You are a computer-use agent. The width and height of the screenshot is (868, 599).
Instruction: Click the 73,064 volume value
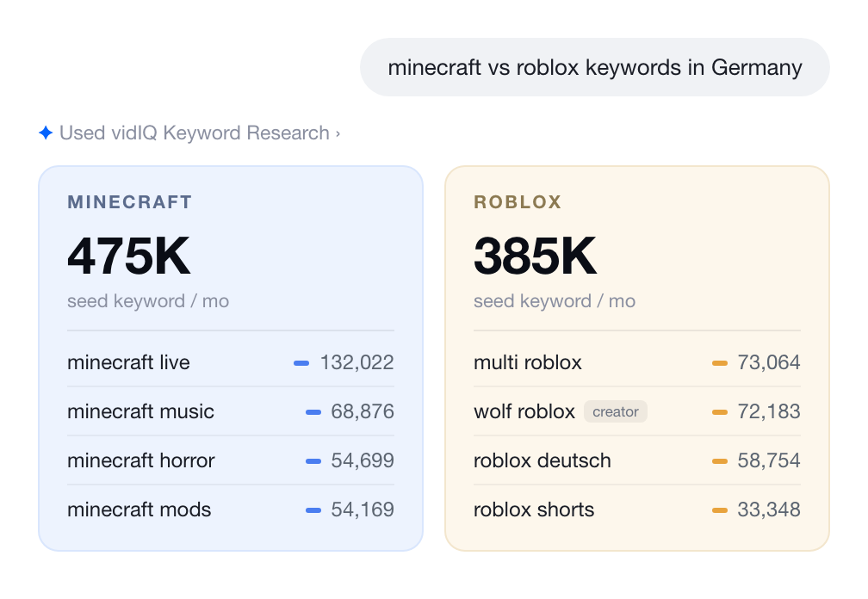pyautogui.click(x=769, y=362)
